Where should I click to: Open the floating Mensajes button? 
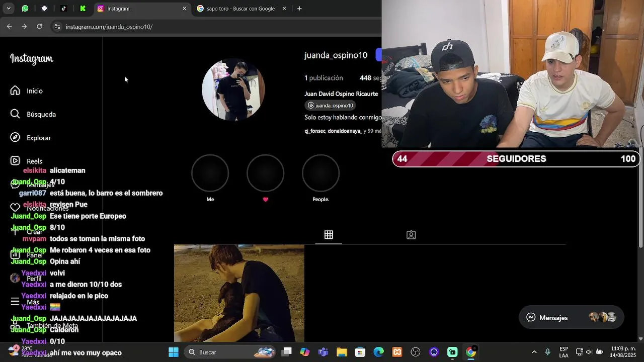572,317
